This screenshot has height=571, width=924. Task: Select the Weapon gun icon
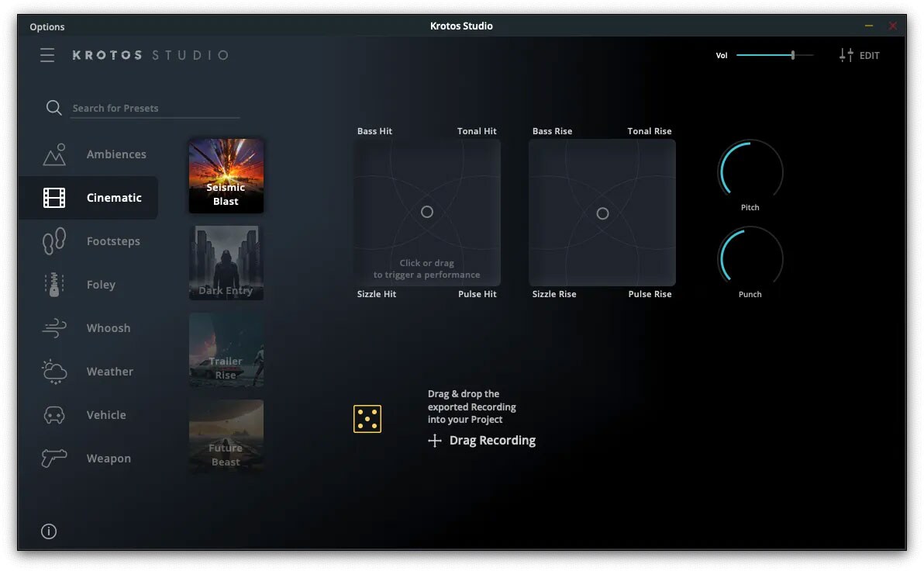point(54,459)
